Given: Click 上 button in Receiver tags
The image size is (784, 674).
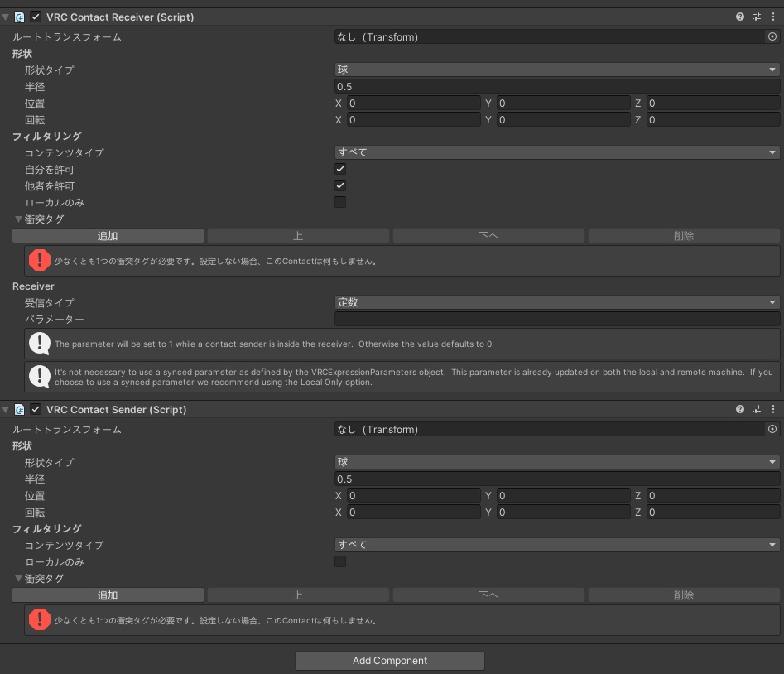Looking at the screenshot, I should pos(298,235).
